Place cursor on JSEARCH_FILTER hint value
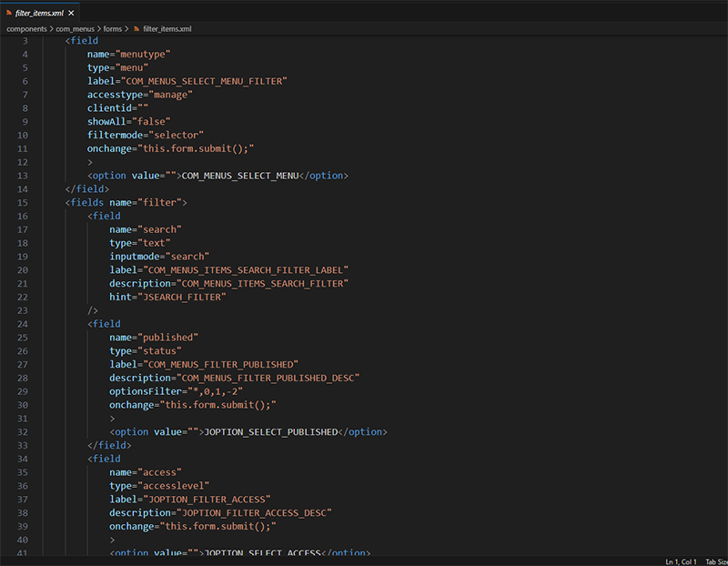This screenshot has width=728, height=566. tap(182, 297)
